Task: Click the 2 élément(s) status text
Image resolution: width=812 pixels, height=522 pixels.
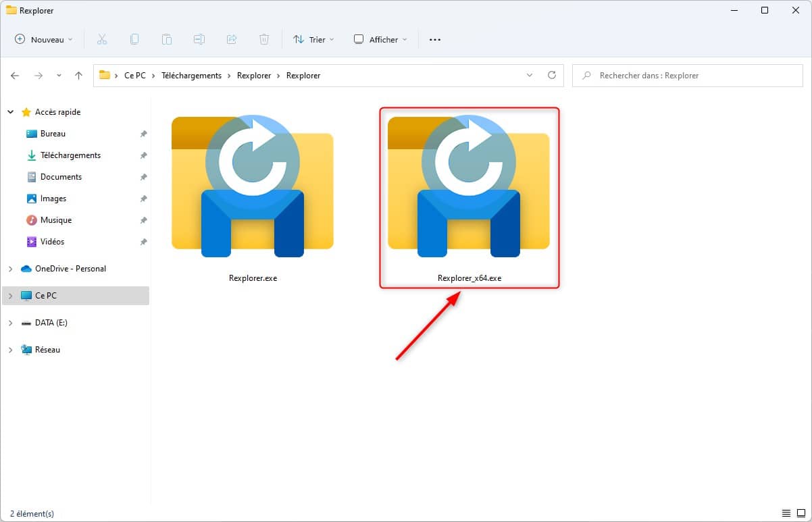Action: (x=32, y=514)
